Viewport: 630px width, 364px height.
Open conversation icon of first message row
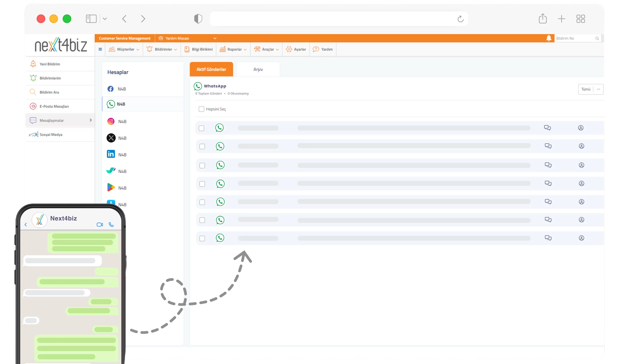coord(547,128)
